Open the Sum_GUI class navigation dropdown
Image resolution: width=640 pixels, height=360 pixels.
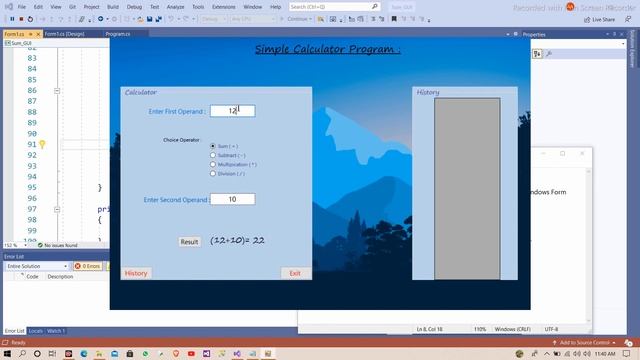coord(55,43)
